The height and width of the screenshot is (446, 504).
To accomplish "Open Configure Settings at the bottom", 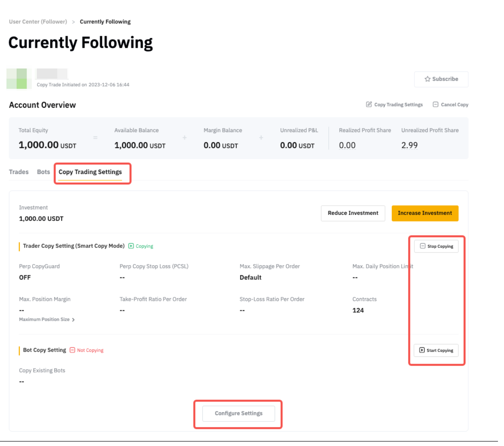I will coord(238,413).
